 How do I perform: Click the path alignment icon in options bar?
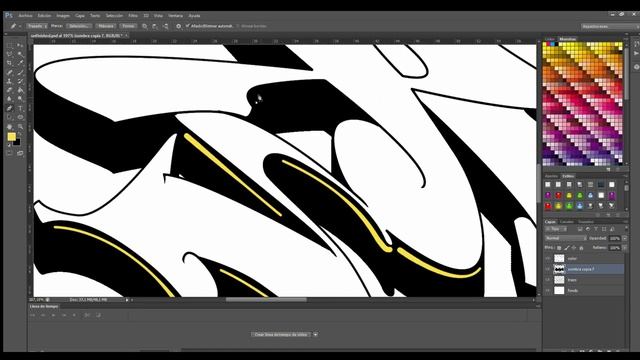[155, 26]
